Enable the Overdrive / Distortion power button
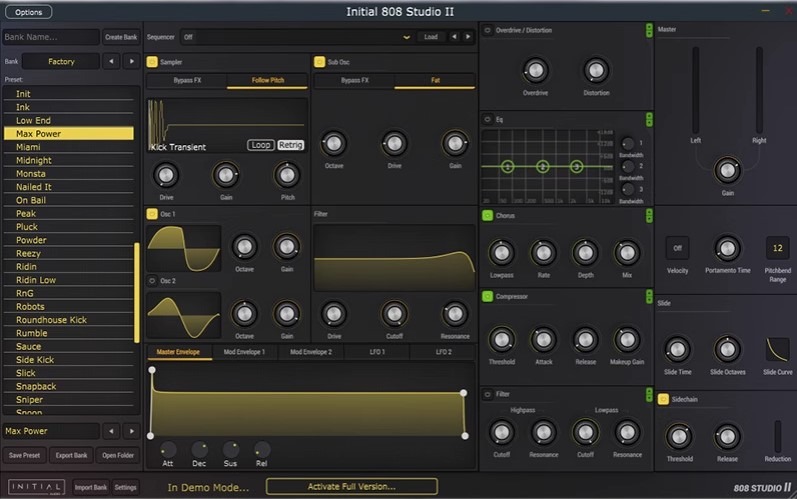Screen dimensions: 797x499 click(487, 30)
